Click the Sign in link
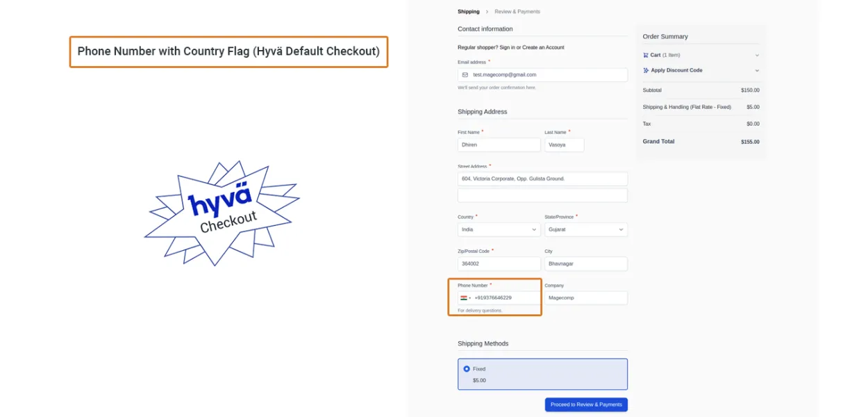 (x=507, y=47)
